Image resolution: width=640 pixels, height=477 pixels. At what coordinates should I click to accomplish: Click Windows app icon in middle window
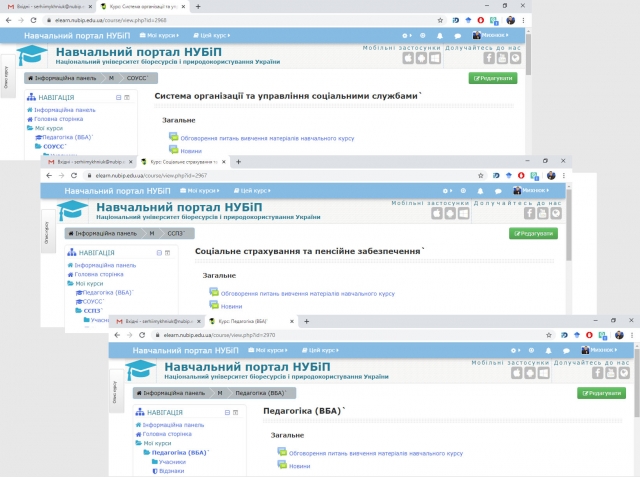pyautogui.click(x=464, y=213)
